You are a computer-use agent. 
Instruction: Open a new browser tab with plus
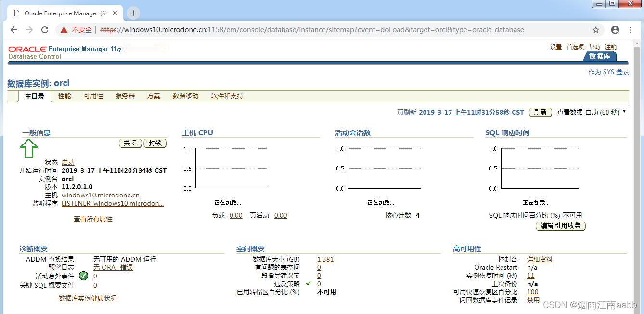[133, 13]
